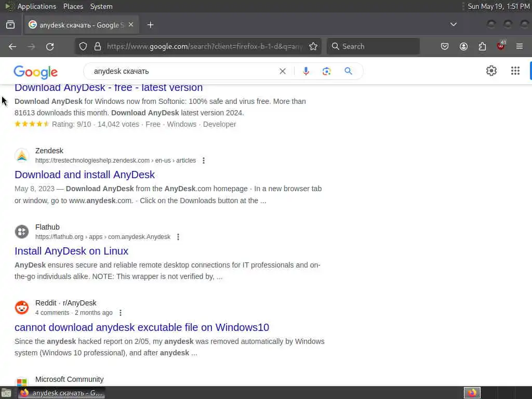Open Download and install AnyDesk link
The image size is (532, 399).
(85, 175)
